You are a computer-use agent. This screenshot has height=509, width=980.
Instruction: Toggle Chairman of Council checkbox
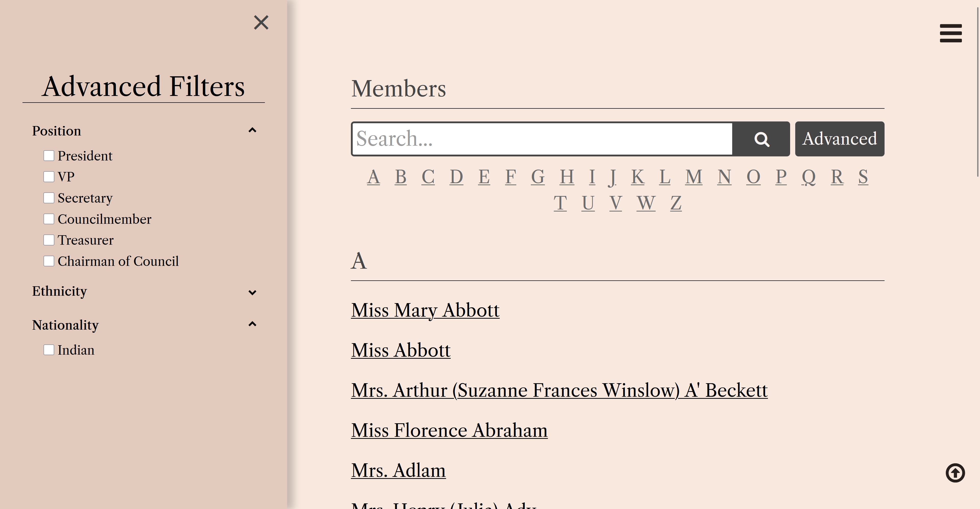tap(49, 261)
